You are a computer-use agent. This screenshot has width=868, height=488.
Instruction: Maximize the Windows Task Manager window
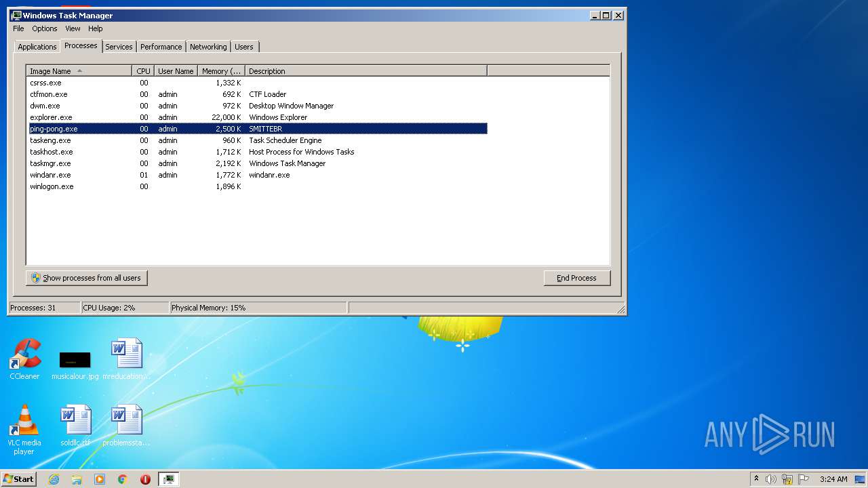(x=606, y=15)
